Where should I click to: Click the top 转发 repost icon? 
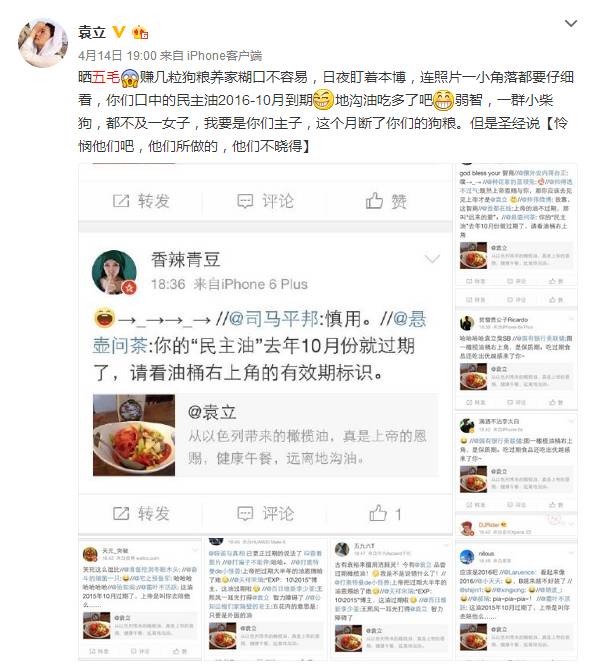point(121,201)
